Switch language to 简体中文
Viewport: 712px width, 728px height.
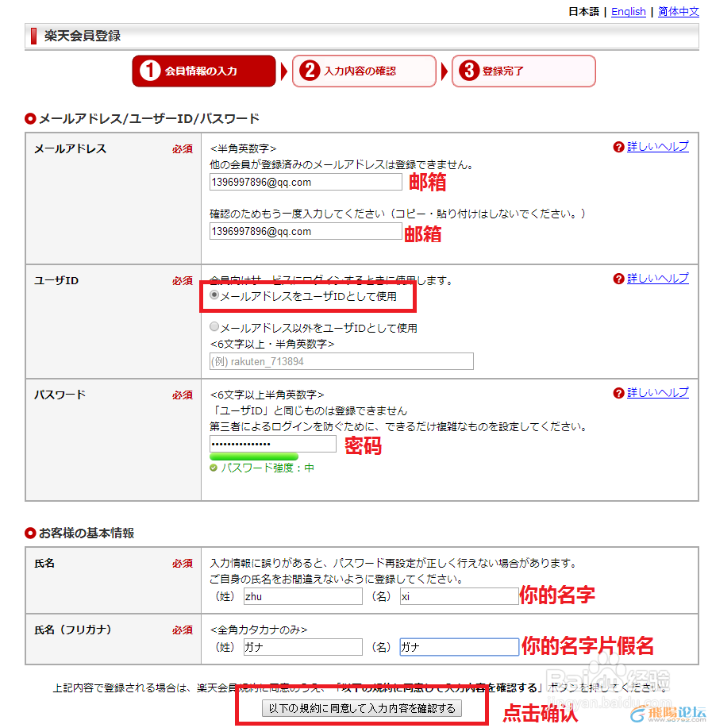679,12
